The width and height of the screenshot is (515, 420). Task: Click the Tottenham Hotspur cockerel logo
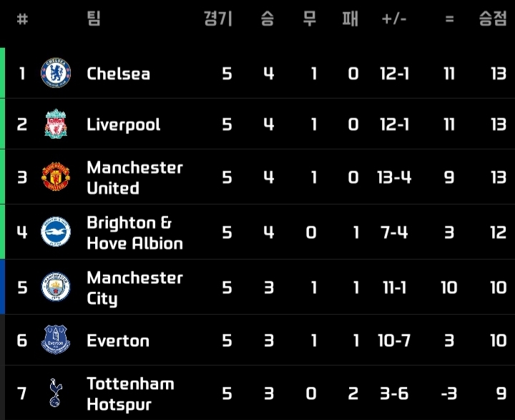(56, 393)
